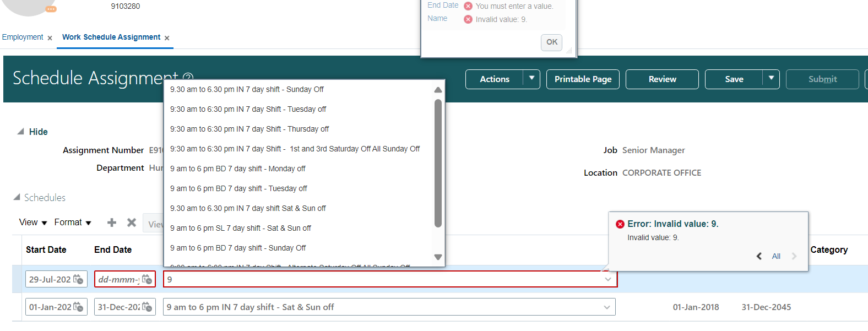Image resolution: width=868 pixels, height=331 pixels.
Task: Open the Actions dropdown arrow
Action: click(x=531, y=79)
